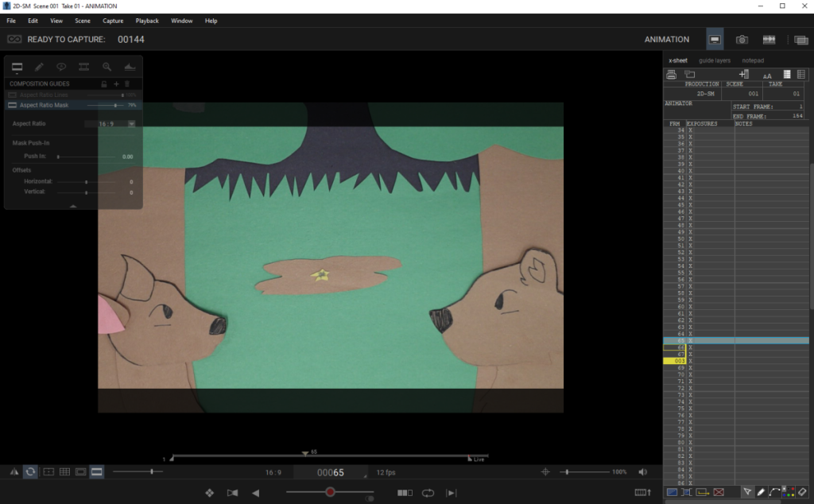Toggle the grid overlay
Image resolution: width=814 pixels, height=504 pixels.
coord(64,472)
